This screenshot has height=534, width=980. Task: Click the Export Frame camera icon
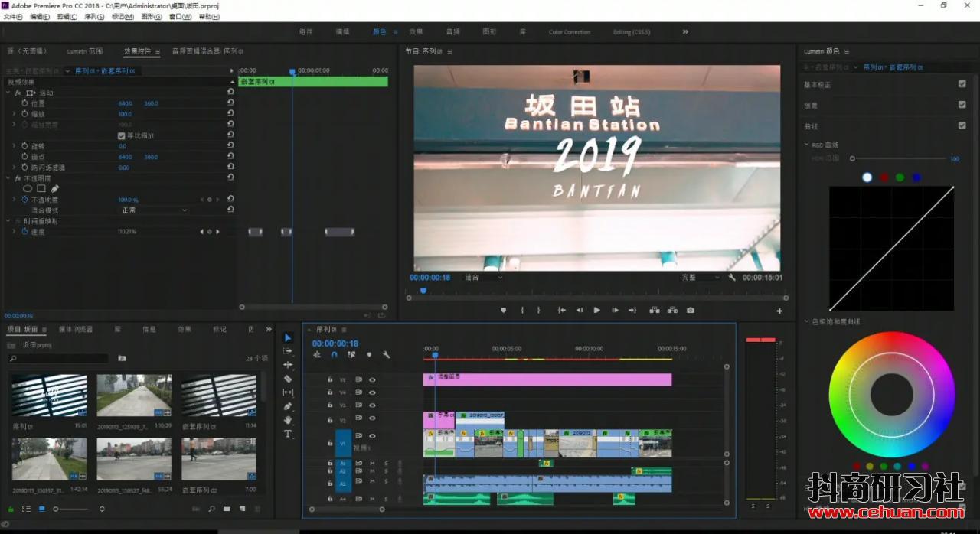pyautogui.click(x=691, y=310)
